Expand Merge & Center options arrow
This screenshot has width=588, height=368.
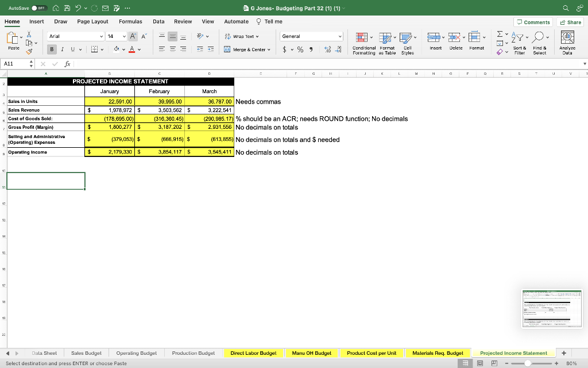tap(269, 49)
